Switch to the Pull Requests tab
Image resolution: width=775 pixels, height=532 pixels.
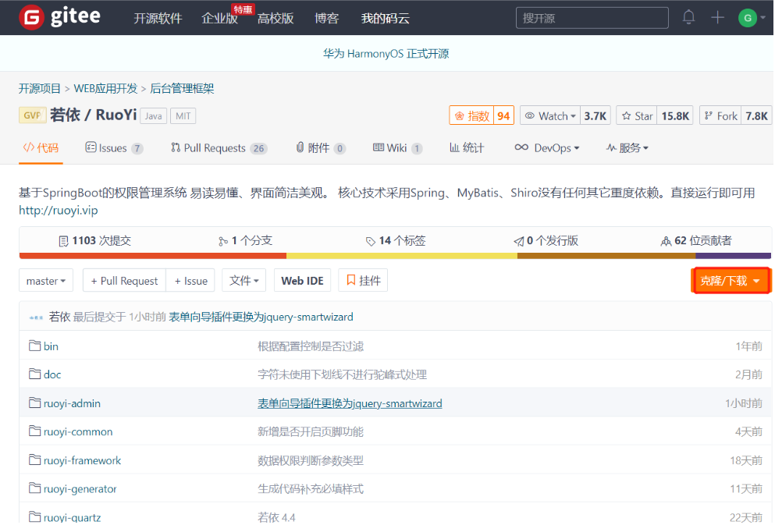click(x=219, y=147)
